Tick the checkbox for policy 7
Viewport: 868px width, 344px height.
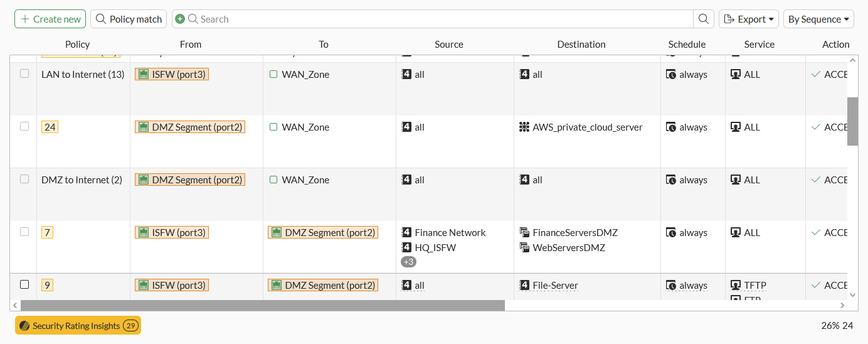[24, 232]
